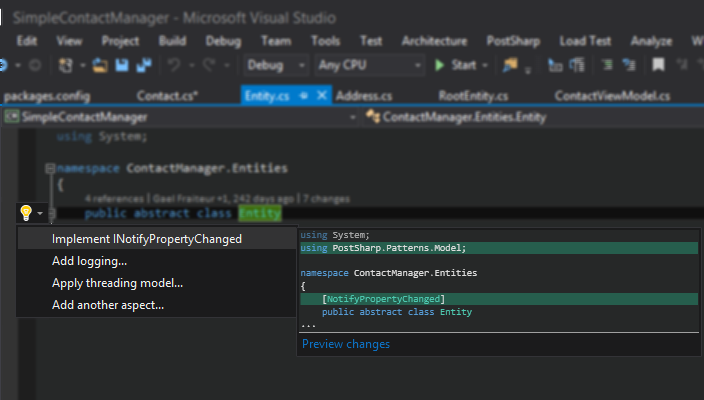The image size is (704, 400).
Task: Open the Team menu
Action: click(x=276, y=41)
